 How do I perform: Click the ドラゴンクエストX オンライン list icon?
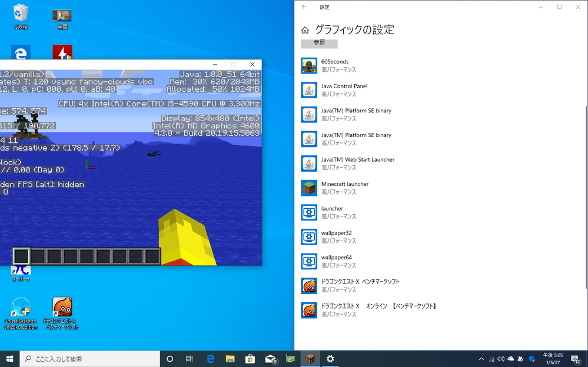click(309, 311)
